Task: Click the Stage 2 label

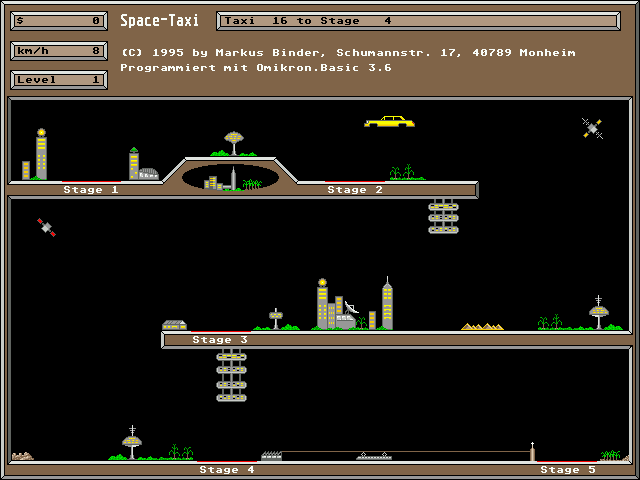Action: 355,190
